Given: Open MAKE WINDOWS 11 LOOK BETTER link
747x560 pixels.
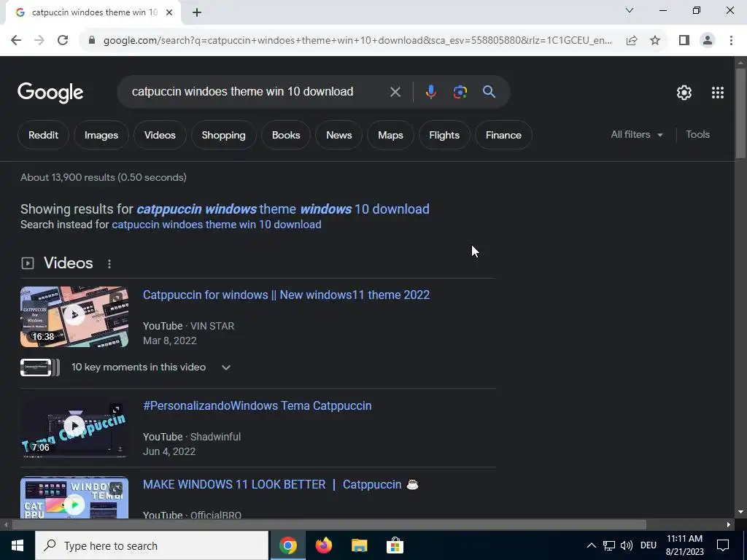Looking at the screenshot, I should (x=281, y=484).
